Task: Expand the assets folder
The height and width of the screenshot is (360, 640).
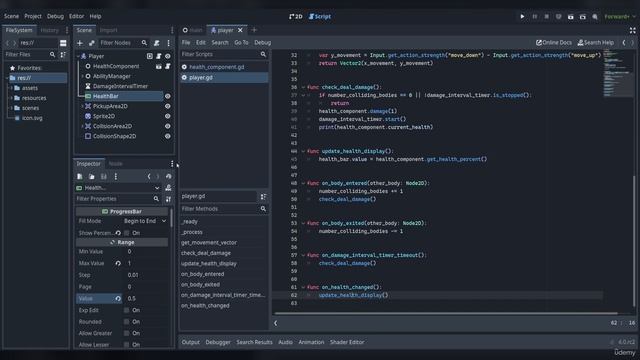Action: coord(11,88)
